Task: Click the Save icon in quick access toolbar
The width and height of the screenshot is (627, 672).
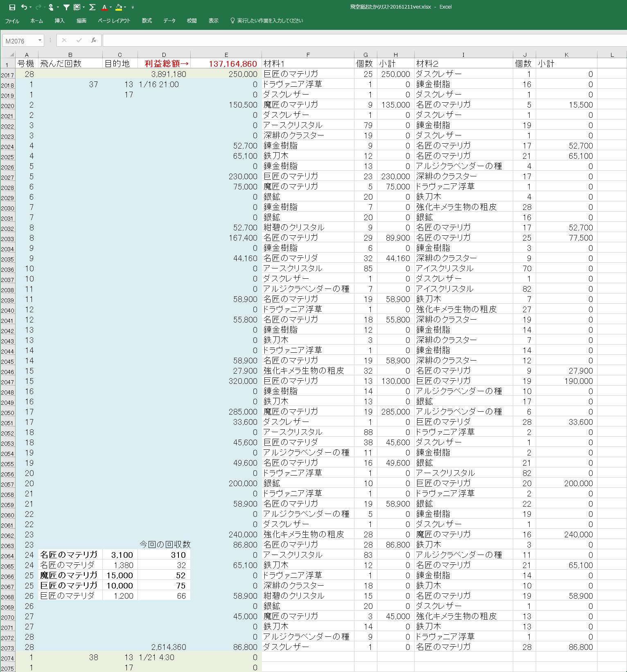Action: tap(12, 7)
